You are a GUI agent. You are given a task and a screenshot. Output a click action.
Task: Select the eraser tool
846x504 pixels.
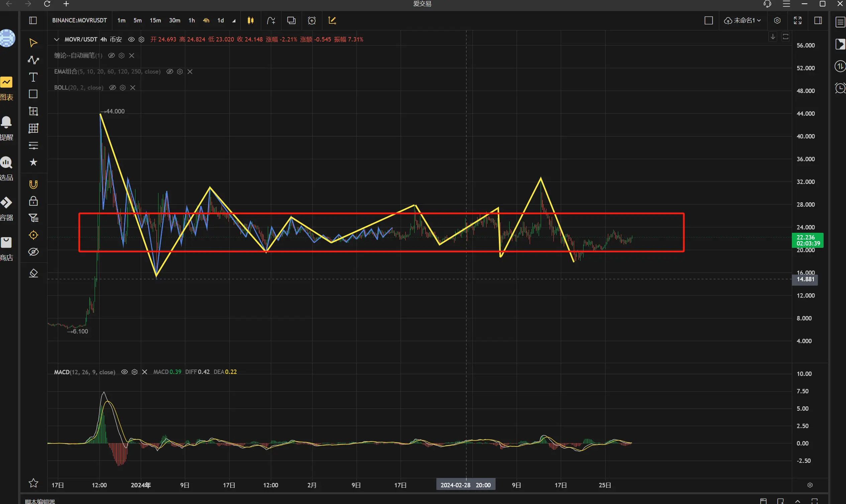tap(33, 273)
